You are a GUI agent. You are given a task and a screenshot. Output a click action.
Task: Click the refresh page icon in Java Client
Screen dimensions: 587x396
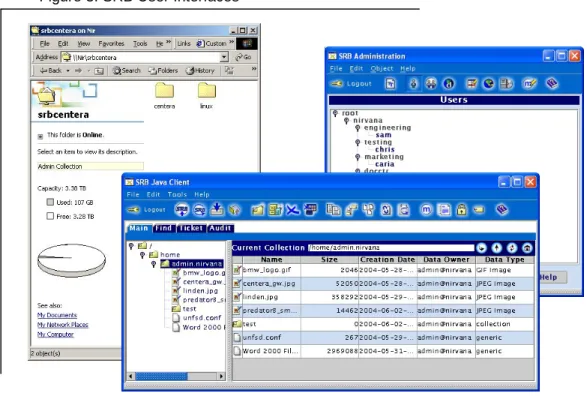(387, 210)
